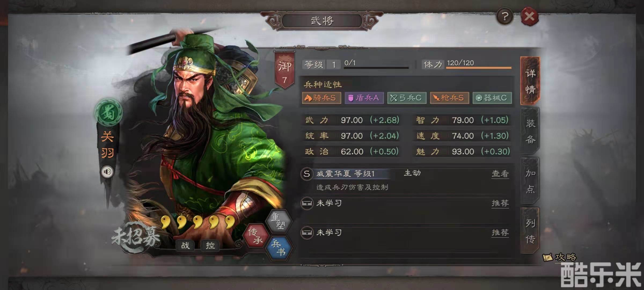Tap the grey 重塑 hexagon icon
Image resolution: width=644 pixels, height=290 pixels.
click(279, 221)
